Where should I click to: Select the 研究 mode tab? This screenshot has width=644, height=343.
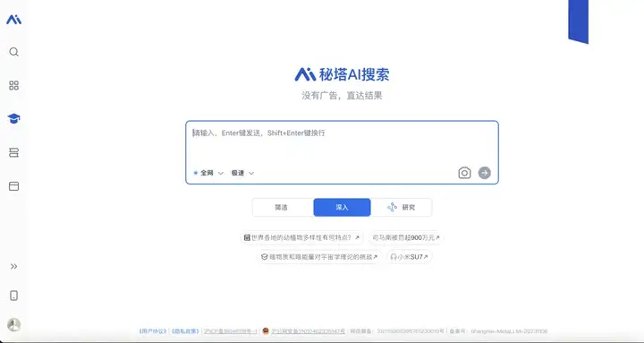click(402, 207)
